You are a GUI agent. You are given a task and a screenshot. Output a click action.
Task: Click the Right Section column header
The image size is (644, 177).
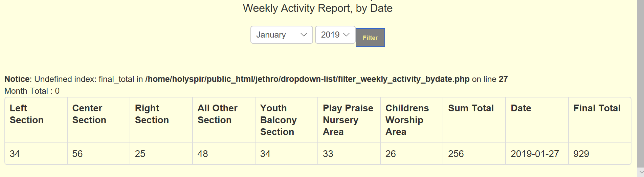tap(161, 120)
